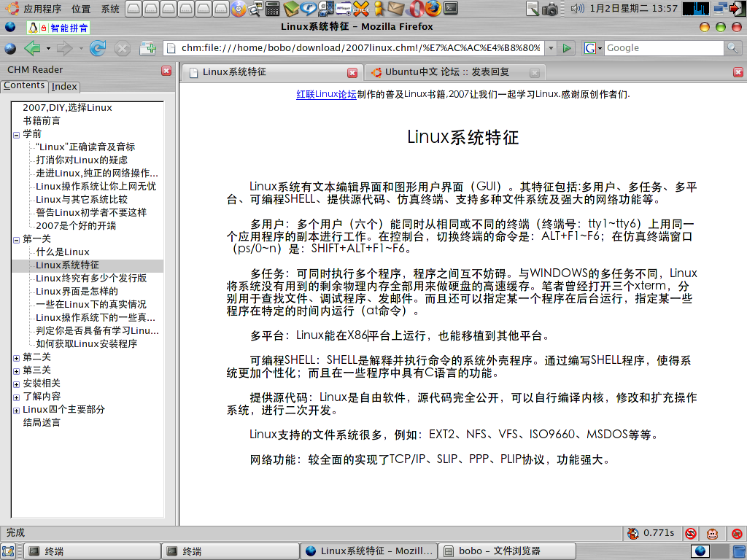Click the logout door icon
Viewport: 747px width, 560px height.
point(737,9)
